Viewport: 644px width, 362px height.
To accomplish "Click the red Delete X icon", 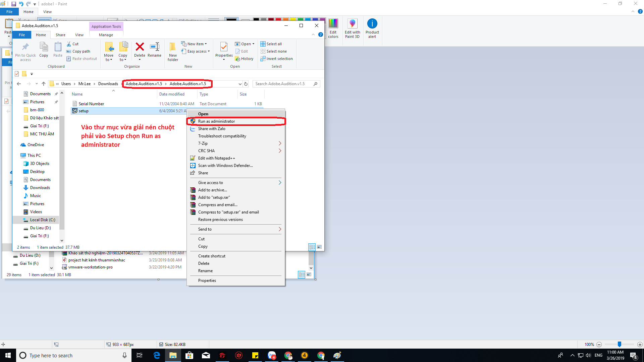I will [x=140, y=47].
